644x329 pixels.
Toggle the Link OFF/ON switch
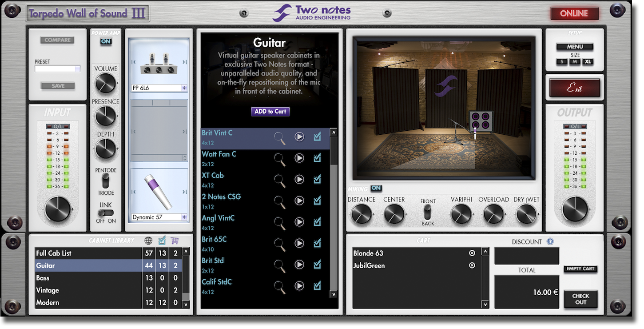(x=106, y=213)
